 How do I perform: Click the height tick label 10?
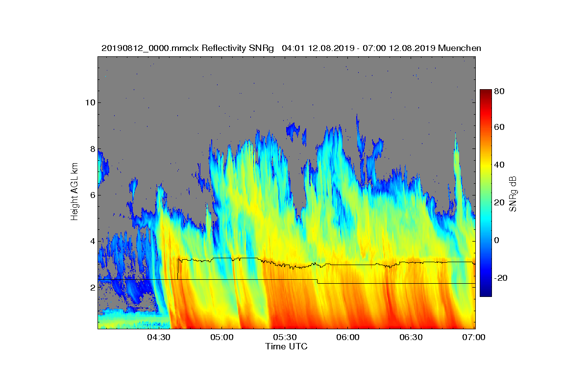[x=90, y=102]
